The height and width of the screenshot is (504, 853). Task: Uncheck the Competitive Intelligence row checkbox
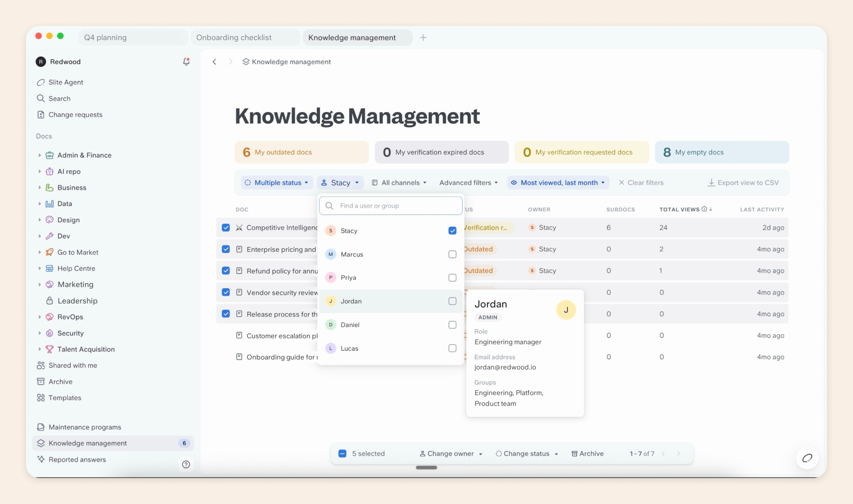coord(226,228)
